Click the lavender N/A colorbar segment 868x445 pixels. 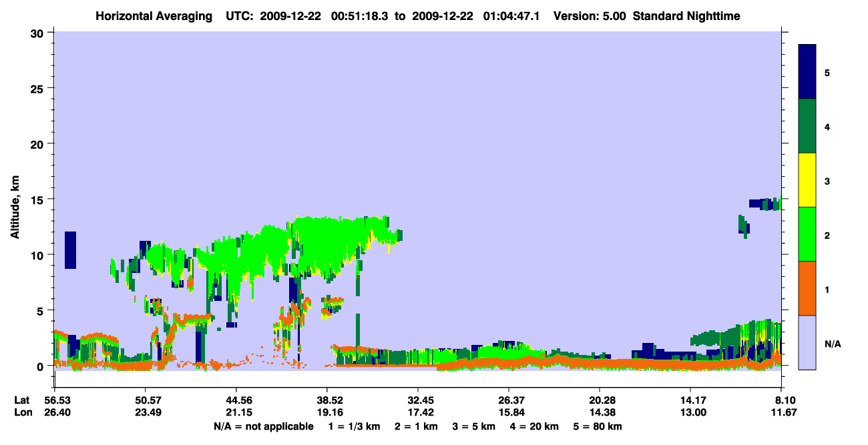807,342
